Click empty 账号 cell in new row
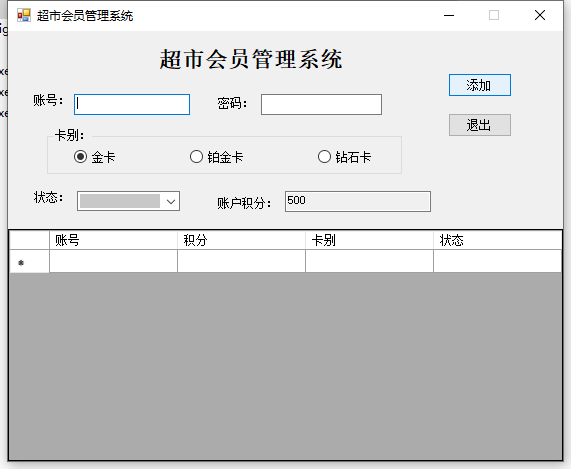 (x=113, y=261)
